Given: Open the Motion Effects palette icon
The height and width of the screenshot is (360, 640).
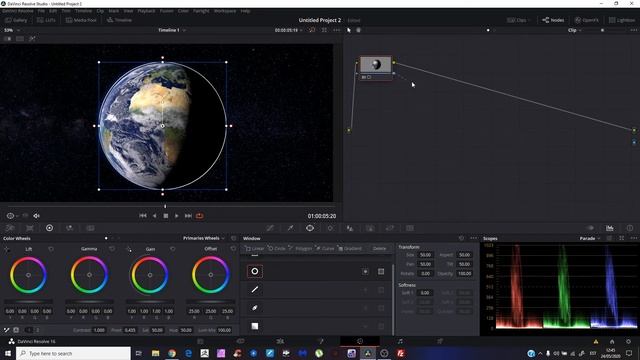Looking at the screenshot, I should [x=90, y=228].
